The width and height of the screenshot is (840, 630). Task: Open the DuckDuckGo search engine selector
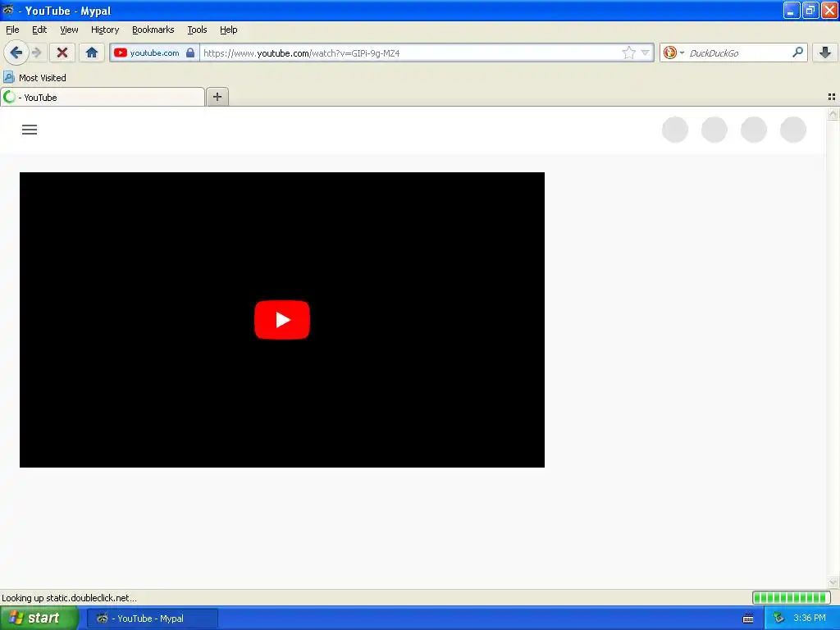tap(673, 52)
